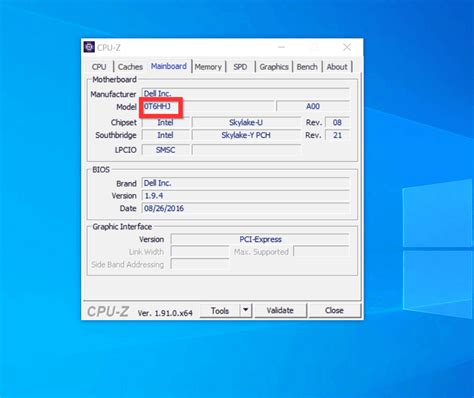The image size is (474, 398).
Task: Switch to the Memory tab
Action: 208,67
